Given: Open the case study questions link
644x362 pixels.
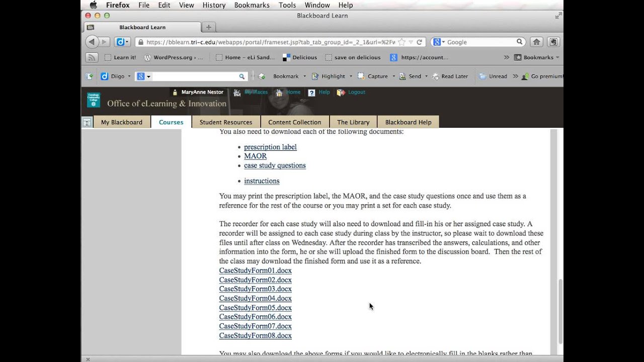Looking at the screenshot, I should [275, 165].
